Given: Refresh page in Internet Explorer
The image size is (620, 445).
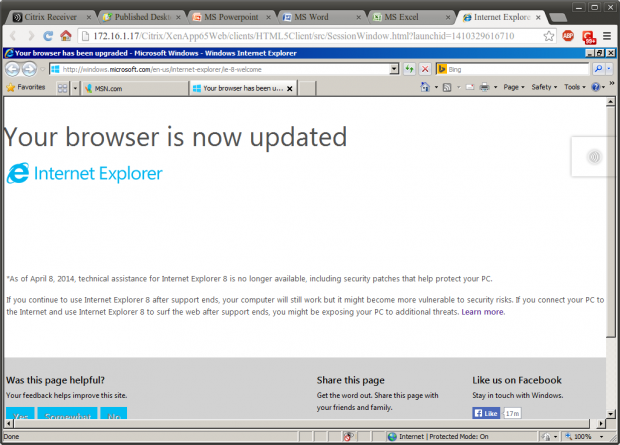Looking at the screenshot, I should click(x=409, y=69).
